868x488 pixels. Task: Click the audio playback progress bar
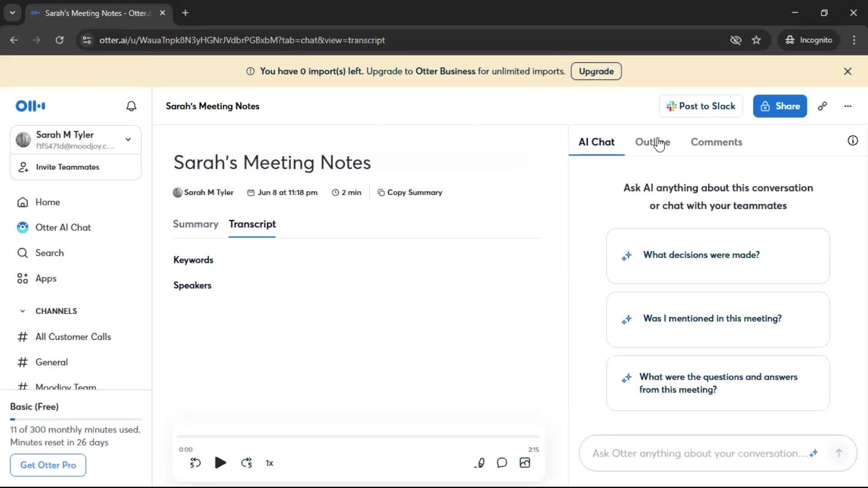click(x=359, y=436)
